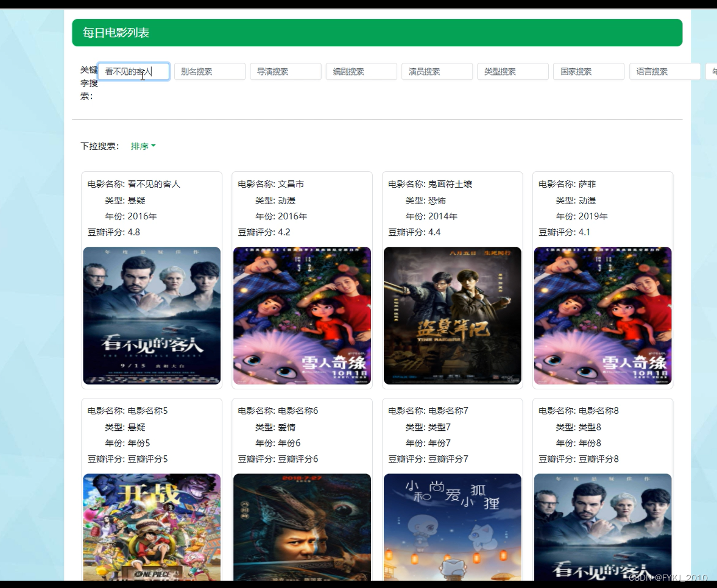Screen dimensions: 717x588
Task: Click 年份: 2014年 text
Action: 432,216
